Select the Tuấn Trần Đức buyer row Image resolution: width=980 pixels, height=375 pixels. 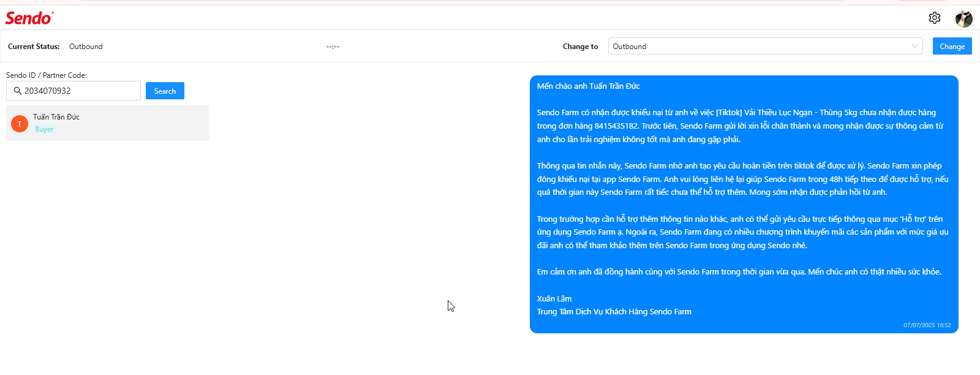click(x=107, y=123)
